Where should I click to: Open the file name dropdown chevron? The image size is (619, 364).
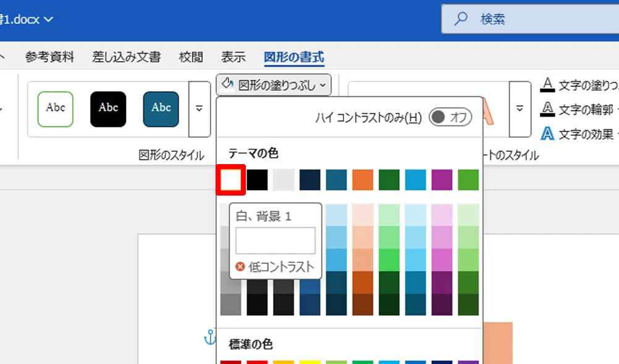(48, 19)
